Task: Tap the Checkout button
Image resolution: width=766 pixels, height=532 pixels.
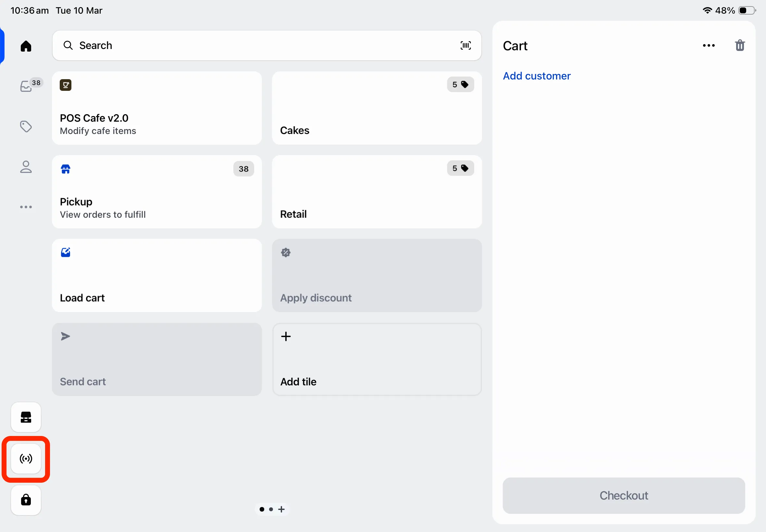Action: point(624,495)
